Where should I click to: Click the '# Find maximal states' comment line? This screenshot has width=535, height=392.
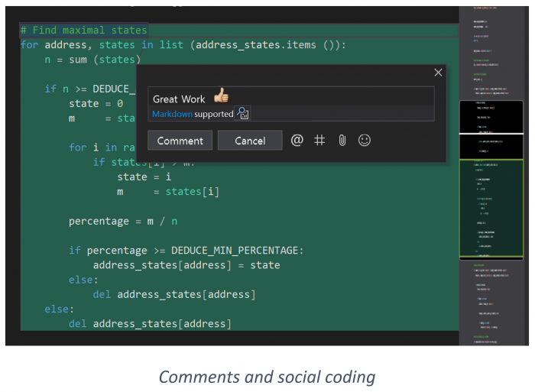click(x=83, y=30)
